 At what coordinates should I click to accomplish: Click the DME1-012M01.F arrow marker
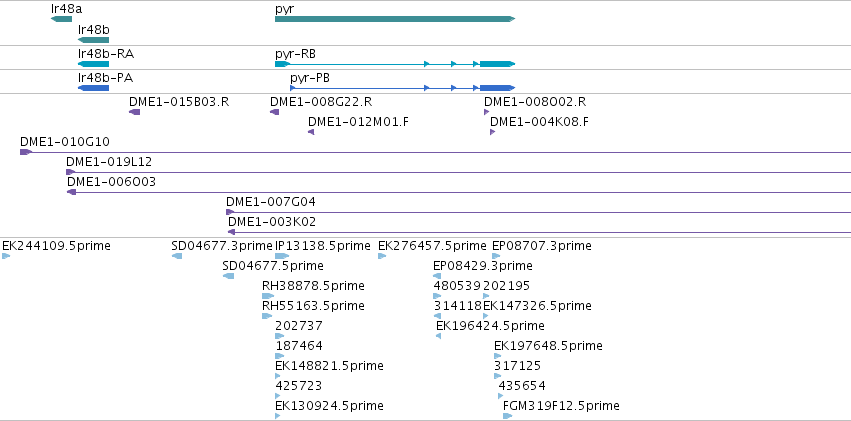click(x=311, y=132)
